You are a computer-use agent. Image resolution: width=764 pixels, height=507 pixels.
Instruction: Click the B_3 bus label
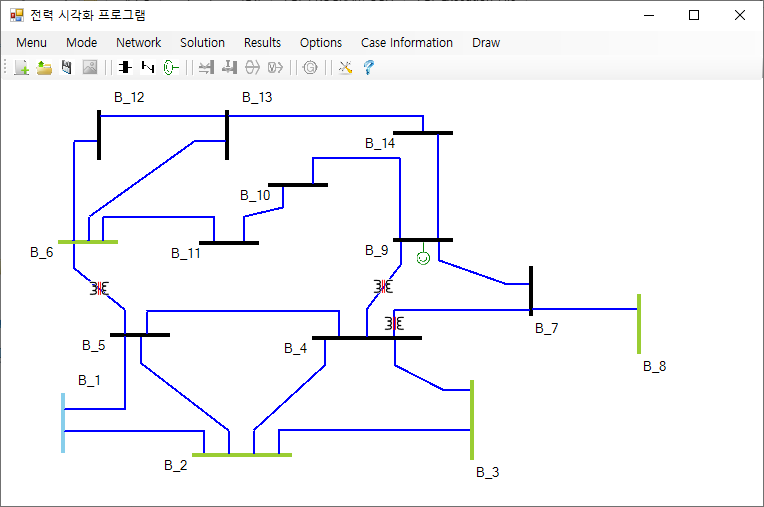coord(488,472)
